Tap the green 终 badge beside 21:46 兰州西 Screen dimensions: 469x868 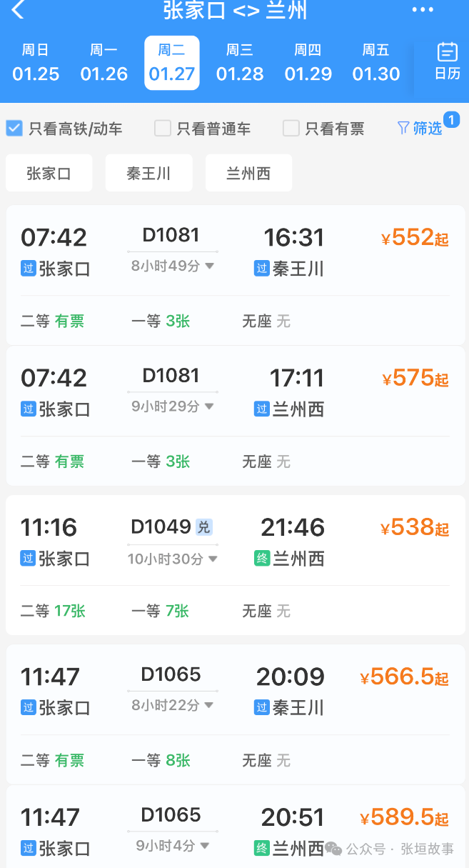point(262,558)
